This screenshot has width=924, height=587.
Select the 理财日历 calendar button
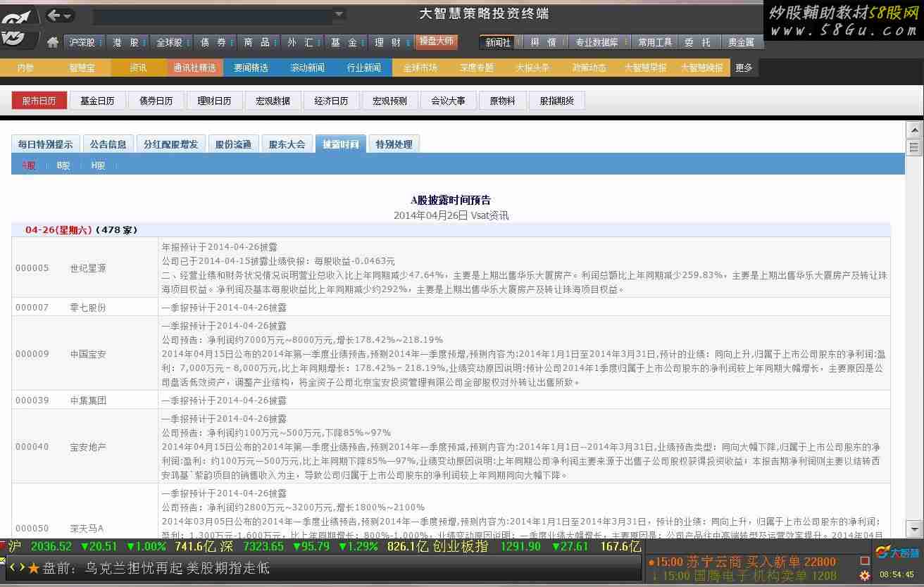coord(214,101)
